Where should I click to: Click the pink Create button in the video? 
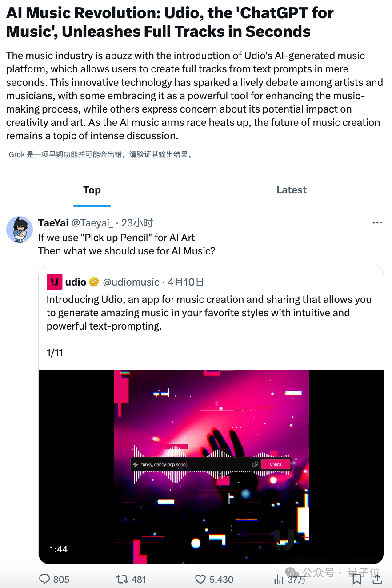pyautogui.click(x=276, y=464)
